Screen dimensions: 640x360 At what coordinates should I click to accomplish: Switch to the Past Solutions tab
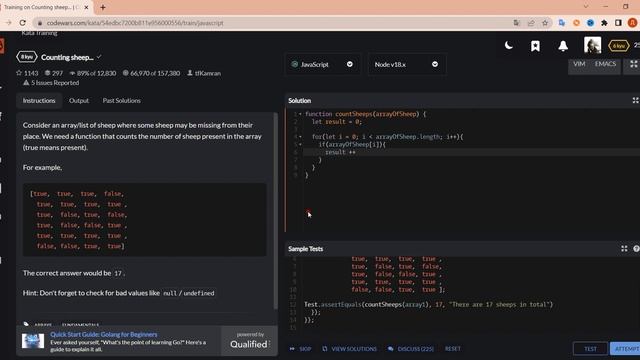click(121, 100)
